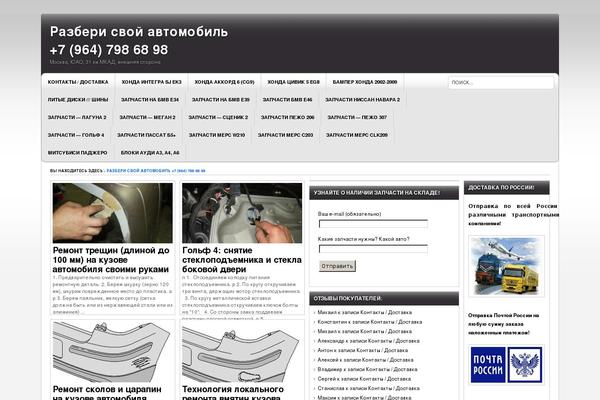Open Блоки Ауди A3, A4, A6 menu item
The image size is (600, 400).
click(150, 152)
